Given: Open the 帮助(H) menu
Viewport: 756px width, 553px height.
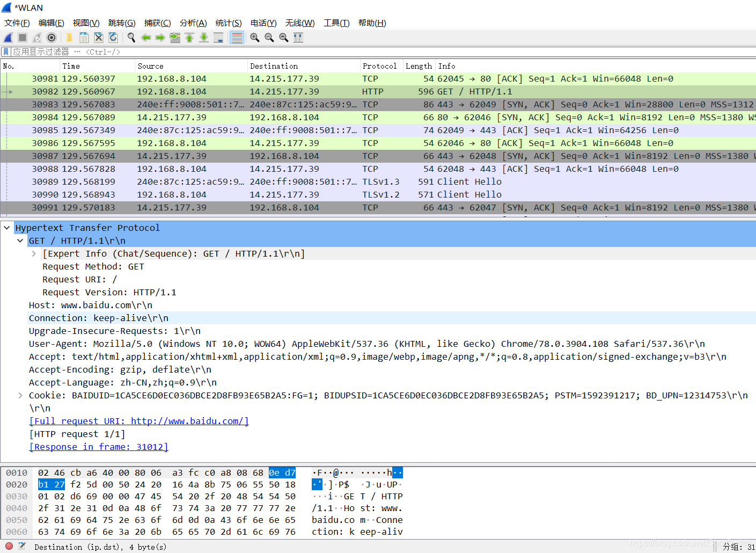Looking at the screenshot, I should tap(372, 23).
